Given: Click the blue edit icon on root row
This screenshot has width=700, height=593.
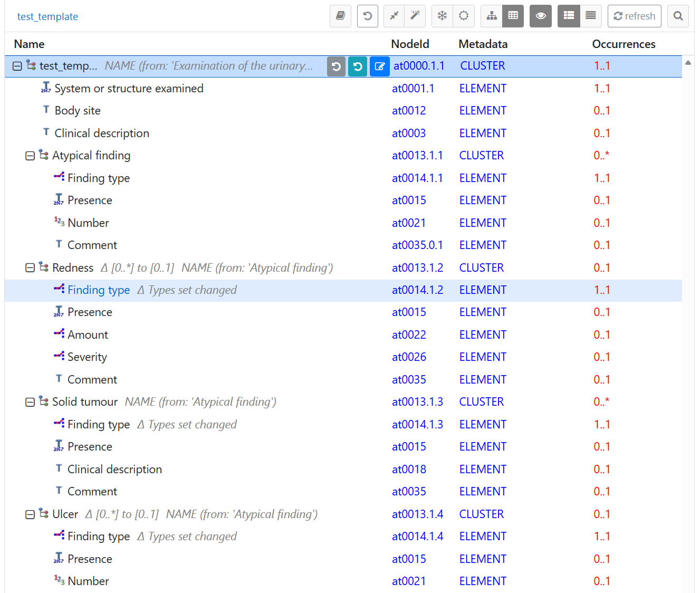Looking at the screenshot, I should pos(379,66).
